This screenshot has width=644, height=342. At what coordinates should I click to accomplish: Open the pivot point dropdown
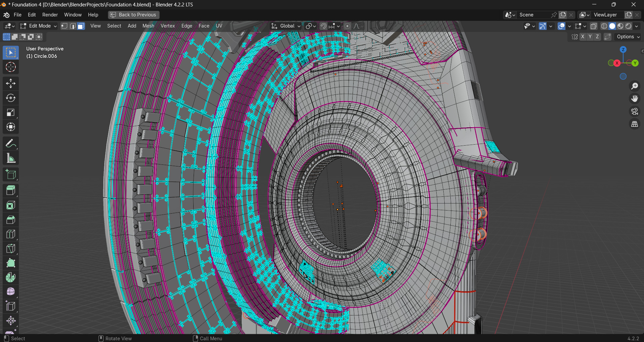pos(311,26)
